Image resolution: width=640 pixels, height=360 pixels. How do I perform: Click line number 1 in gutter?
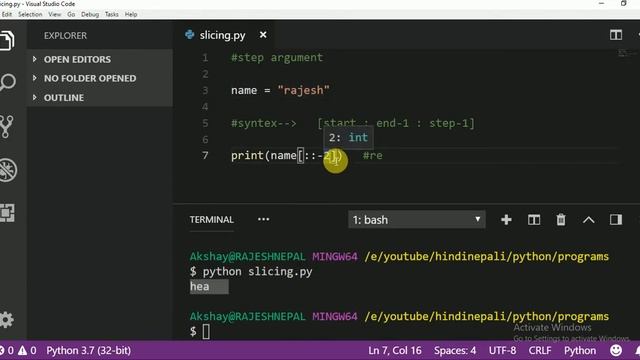[205, 58]
